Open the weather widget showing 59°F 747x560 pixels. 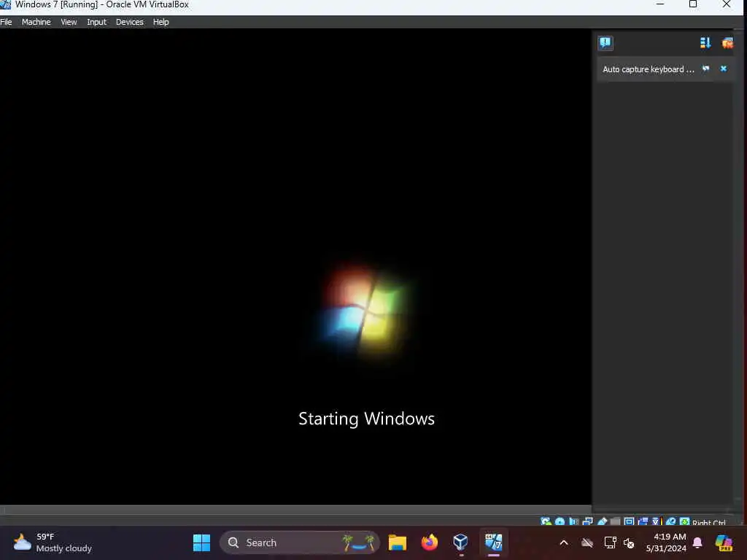[53, 542]
